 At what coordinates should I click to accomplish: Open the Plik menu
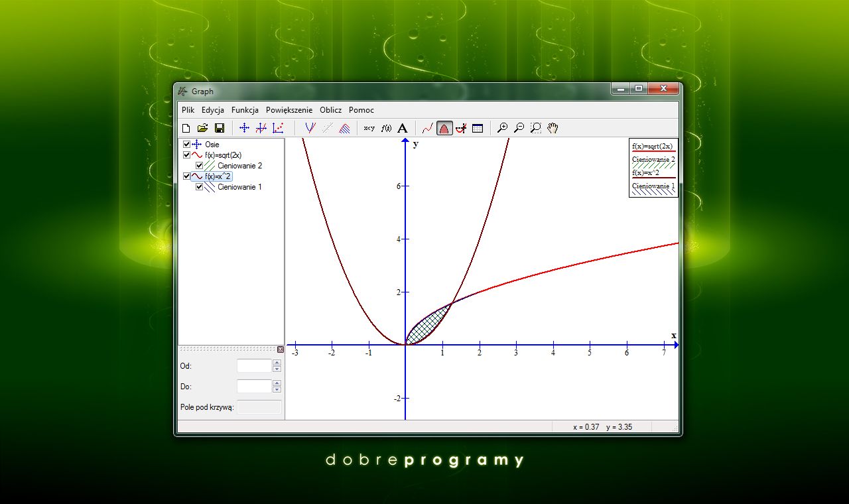click(188, 110)
